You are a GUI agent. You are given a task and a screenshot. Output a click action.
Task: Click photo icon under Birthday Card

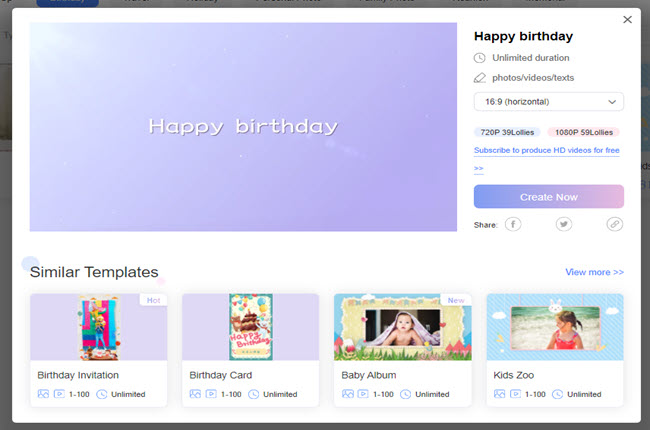point(195,394)
